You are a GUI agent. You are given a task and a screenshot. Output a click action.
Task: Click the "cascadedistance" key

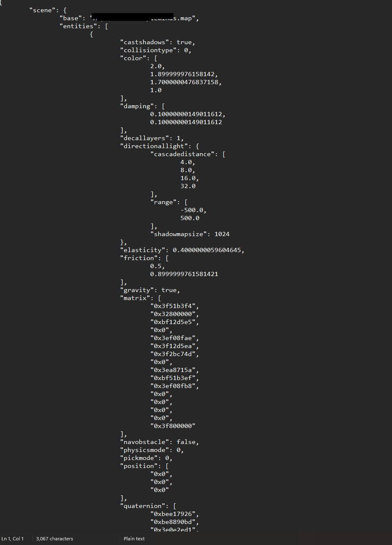coord(182,154)
